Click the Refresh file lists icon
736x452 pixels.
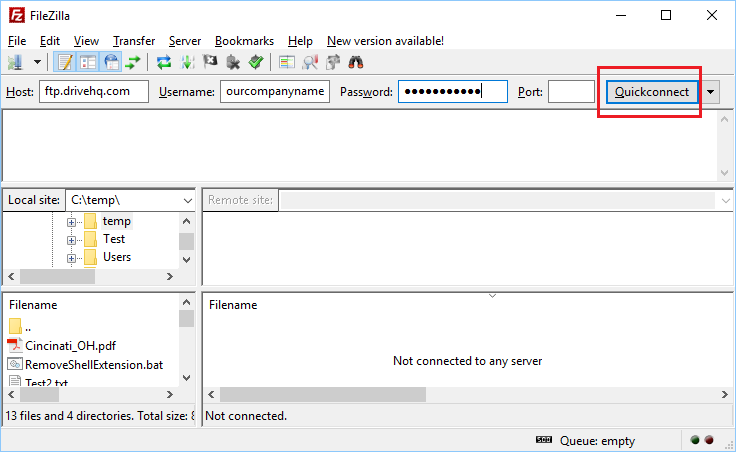(164, 62)
